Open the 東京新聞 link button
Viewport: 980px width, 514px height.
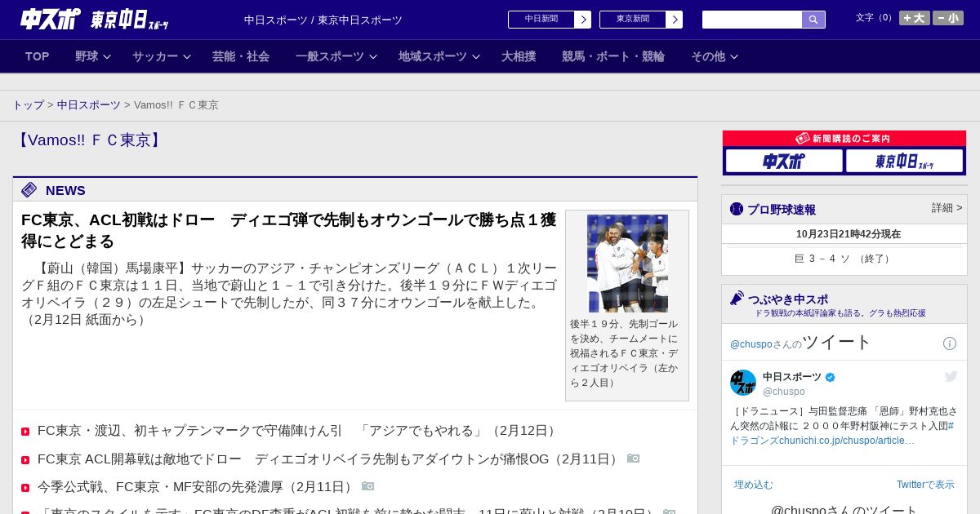tap(633, 20)
